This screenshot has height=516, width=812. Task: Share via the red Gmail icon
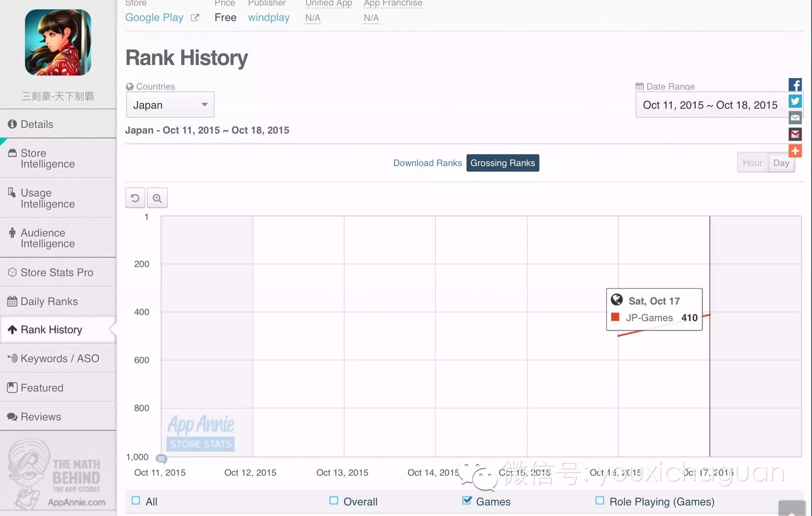(x=795, y=134)
